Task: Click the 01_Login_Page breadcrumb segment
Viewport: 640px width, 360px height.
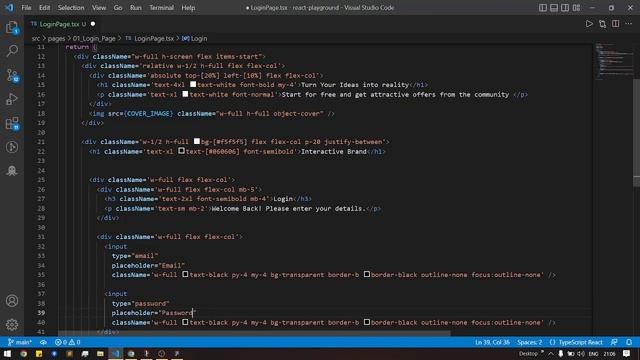Action: 94,38
